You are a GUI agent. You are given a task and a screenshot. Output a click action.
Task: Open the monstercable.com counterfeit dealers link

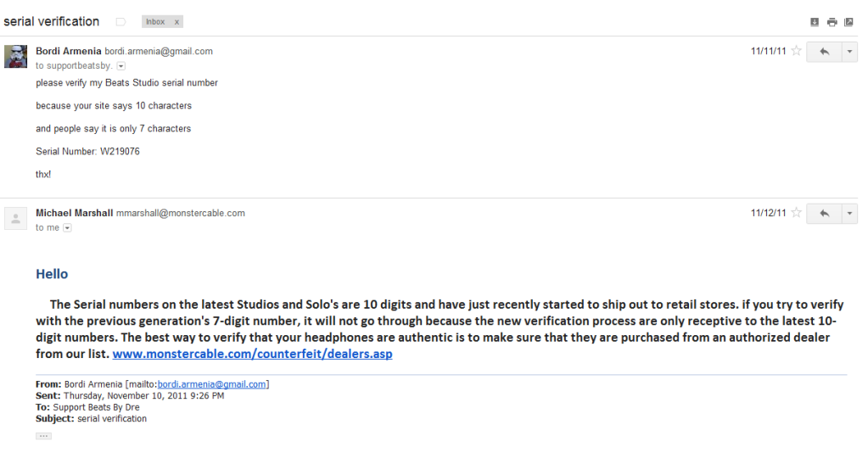click(x=253, y=354)
